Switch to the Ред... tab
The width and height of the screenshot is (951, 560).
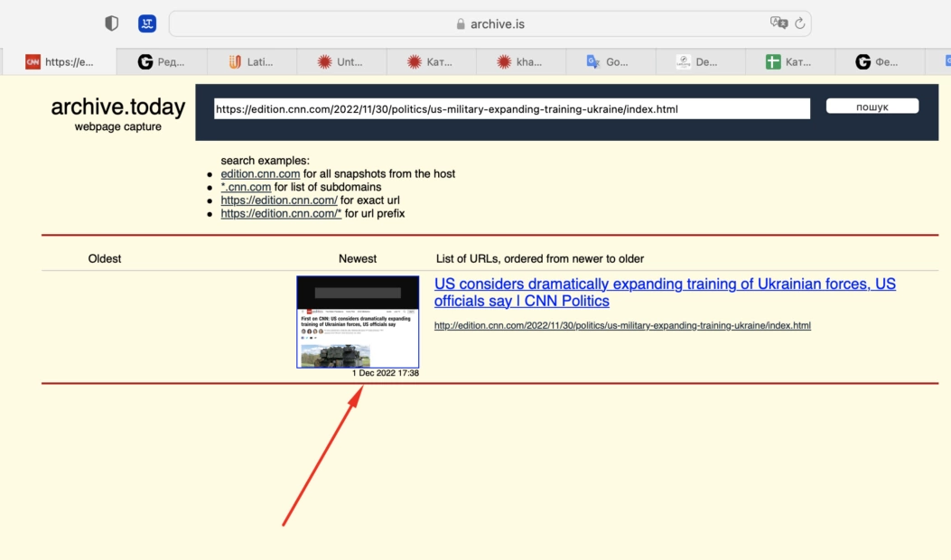click(162, 61)
